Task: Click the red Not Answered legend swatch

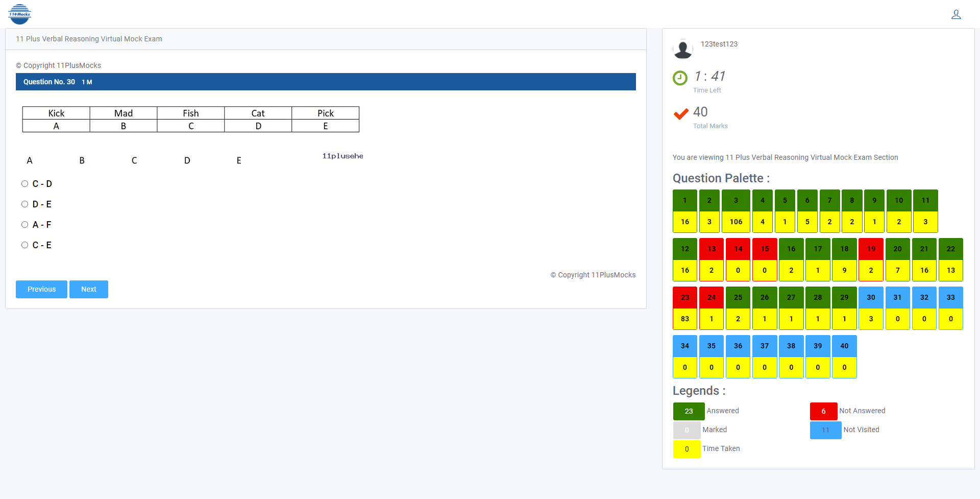Action: tap(823, 411)
